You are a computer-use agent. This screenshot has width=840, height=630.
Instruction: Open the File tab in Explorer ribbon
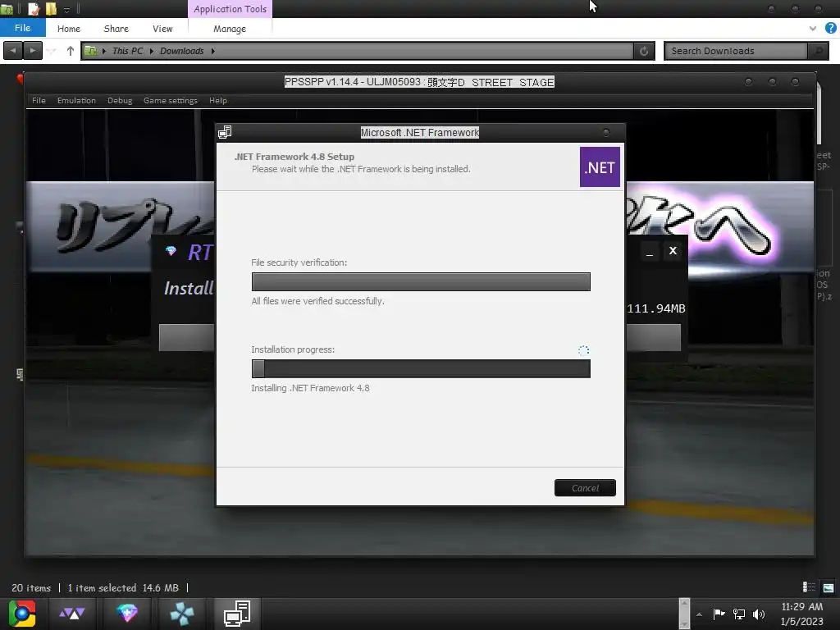(22, 28)
